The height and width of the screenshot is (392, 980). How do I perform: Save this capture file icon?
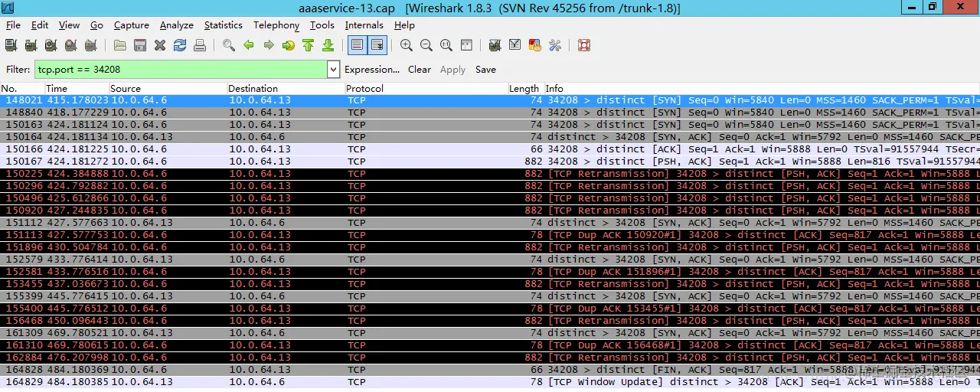coord(140,45)
